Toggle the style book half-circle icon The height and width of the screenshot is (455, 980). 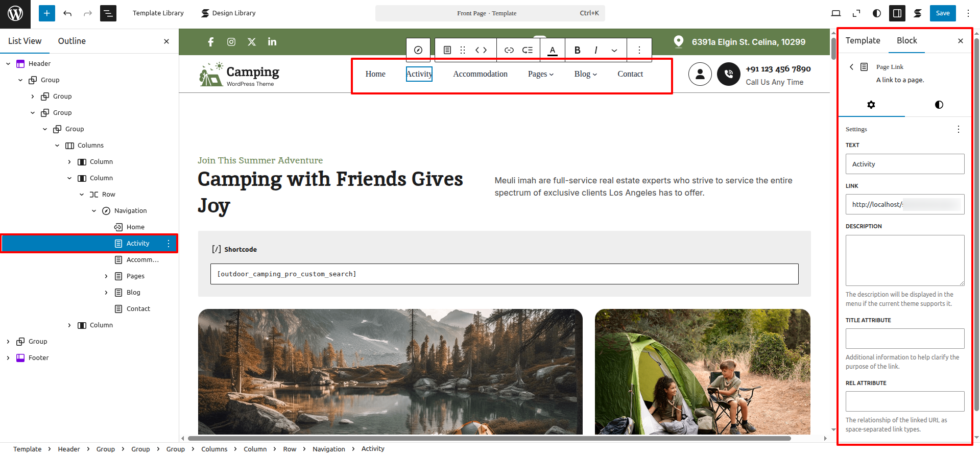[x=876, y=13]
